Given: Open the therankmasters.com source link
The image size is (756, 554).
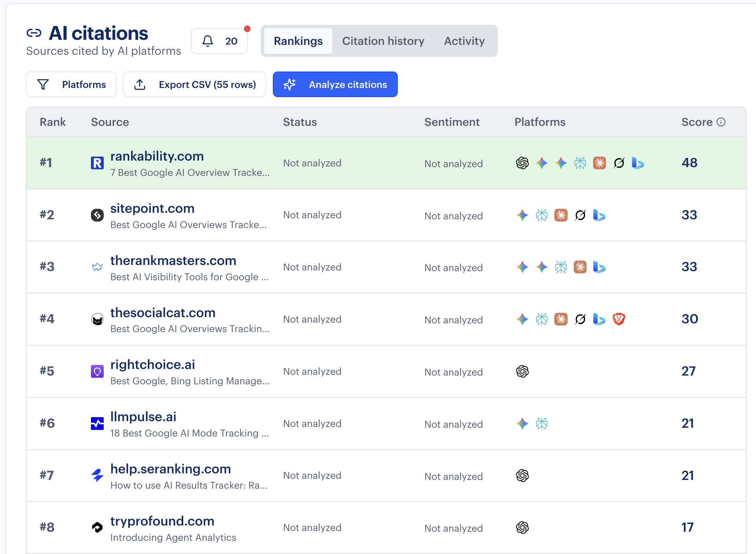Looking at the screenshot, I should pos(173,261).
